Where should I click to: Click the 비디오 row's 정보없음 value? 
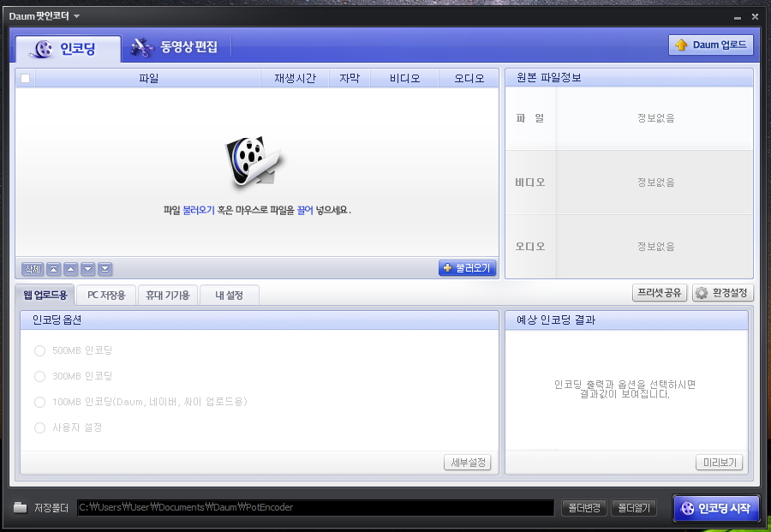coord(656,182)
